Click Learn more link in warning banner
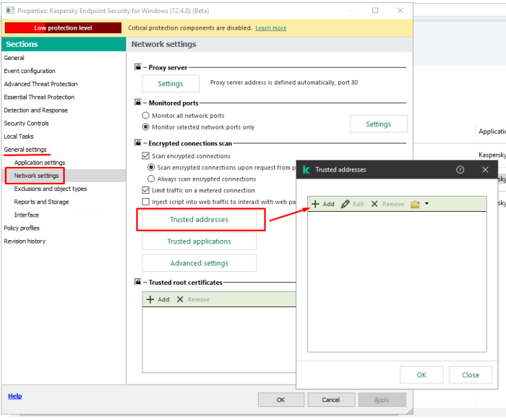This screenshot has width=506, height=420. pyautogui.click(x=271, y=27)
